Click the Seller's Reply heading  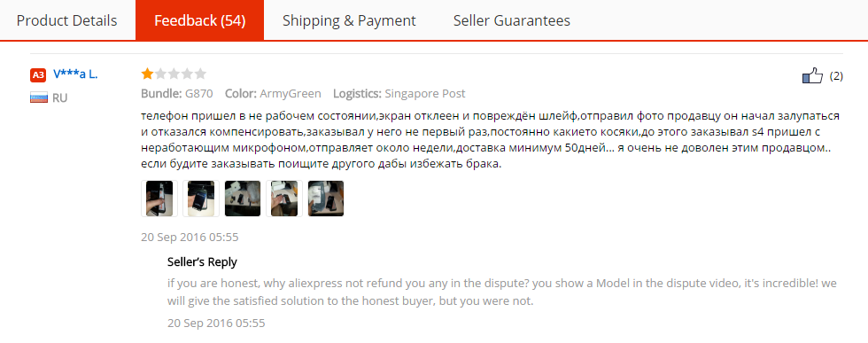pyautogui.click(x=202, y=262)
